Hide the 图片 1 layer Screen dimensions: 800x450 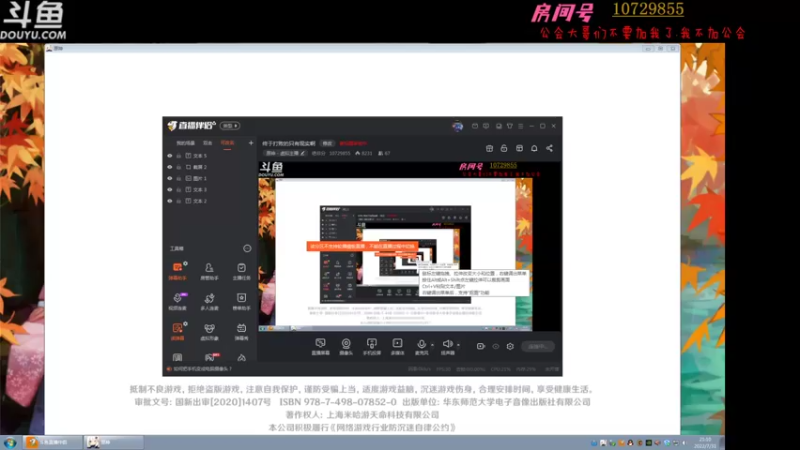(x=169, y=178)
